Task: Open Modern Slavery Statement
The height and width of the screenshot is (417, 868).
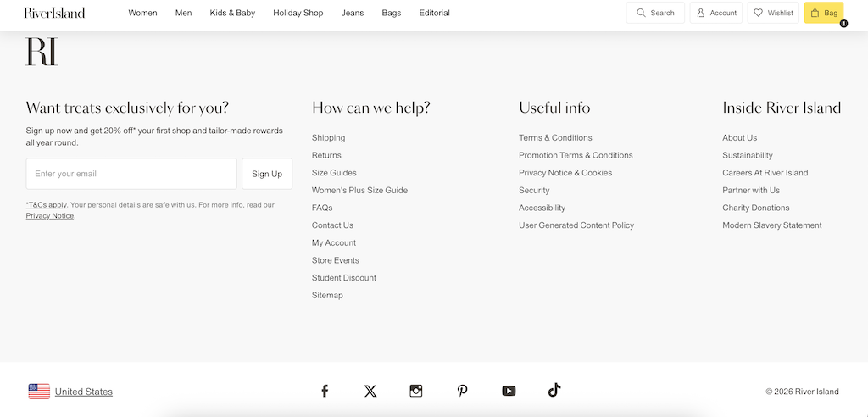Action: tap(771, 225)
